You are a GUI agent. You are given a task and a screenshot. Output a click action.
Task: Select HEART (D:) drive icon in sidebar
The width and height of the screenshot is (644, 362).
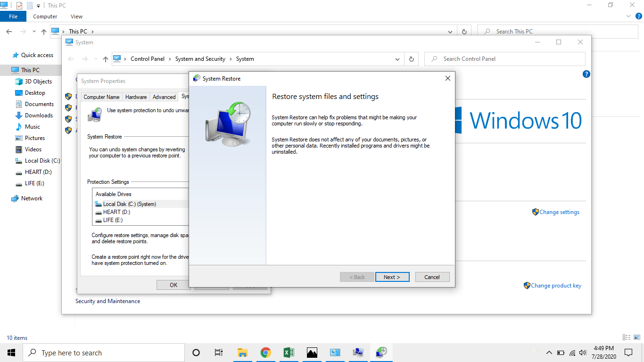19,172
